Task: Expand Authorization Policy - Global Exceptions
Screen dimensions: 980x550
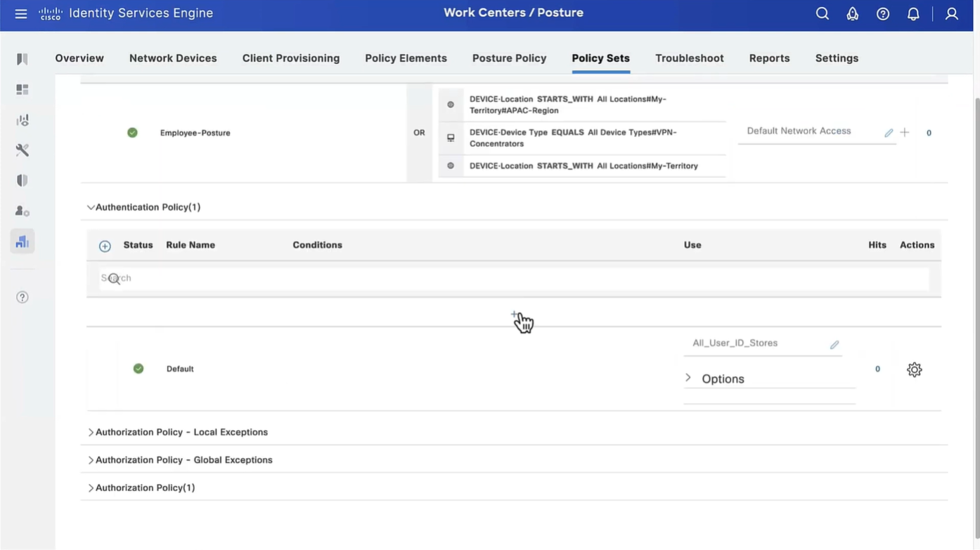Action: click(91, 460)
